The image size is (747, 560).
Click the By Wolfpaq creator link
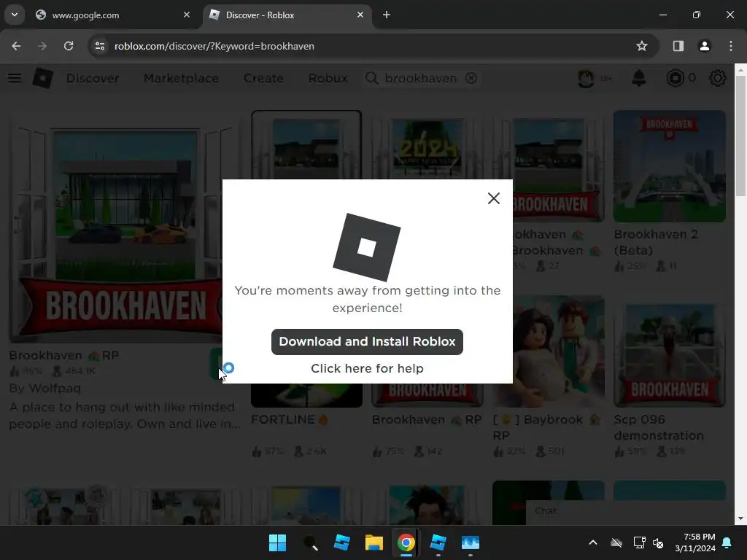point(45,388)
